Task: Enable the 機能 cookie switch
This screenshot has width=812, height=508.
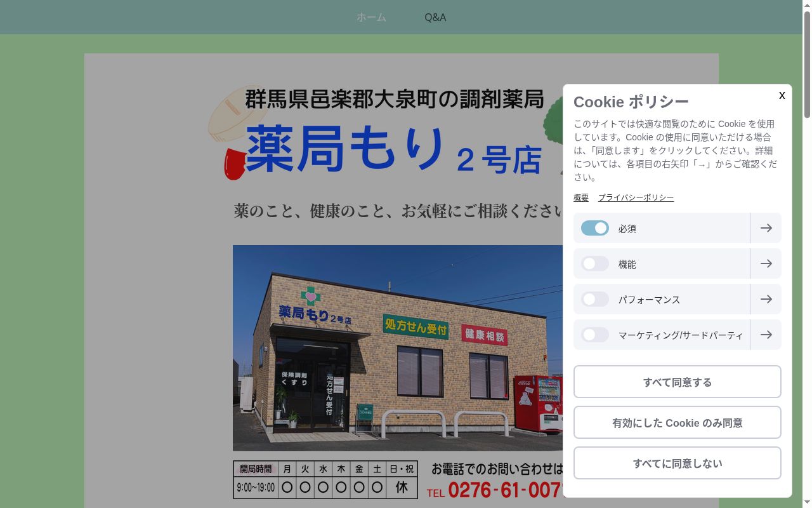Action: (x=595, y=264)
